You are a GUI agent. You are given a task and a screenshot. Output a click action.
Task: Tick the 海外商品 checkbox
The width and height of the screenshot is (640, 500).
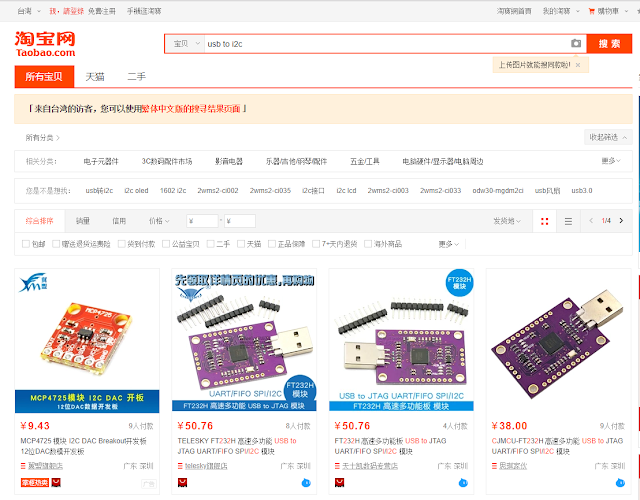pos(368,244)
